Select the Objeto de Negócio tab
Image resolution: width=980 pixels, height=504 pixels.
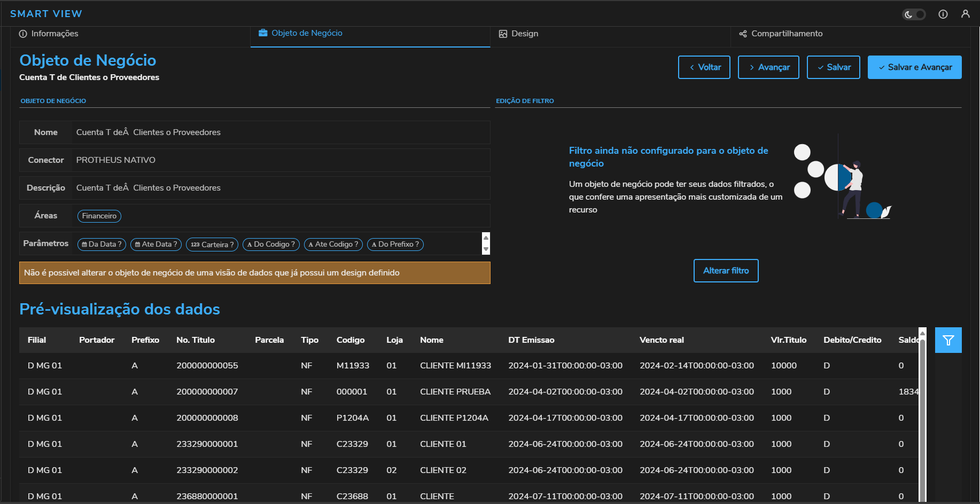click(x=301, y=33)
